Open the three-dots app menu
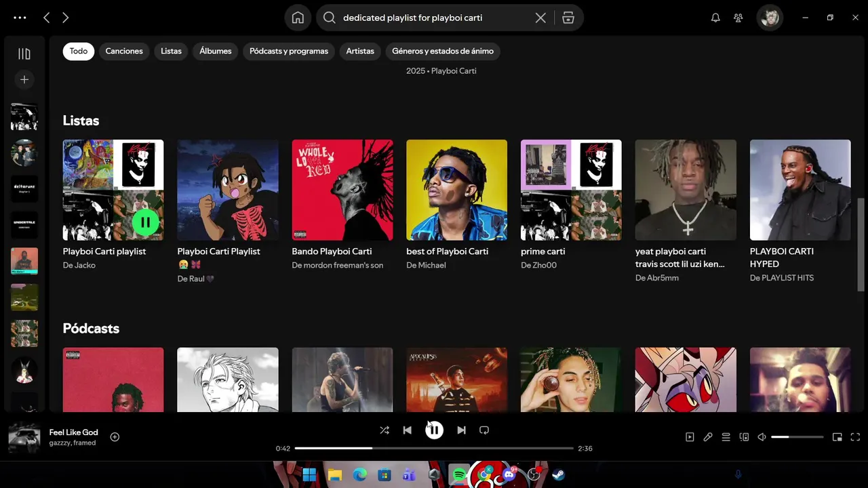This screenshot has height=488, width=868. click(20, 18)
